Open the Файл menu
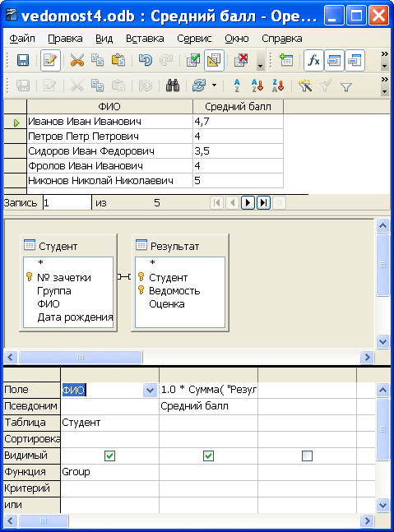 click(22, 39)
